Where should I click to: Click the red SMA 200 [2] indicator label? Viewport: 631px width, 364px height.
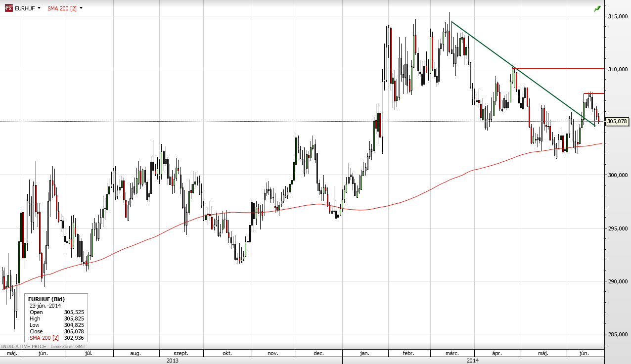pos(62,8)
